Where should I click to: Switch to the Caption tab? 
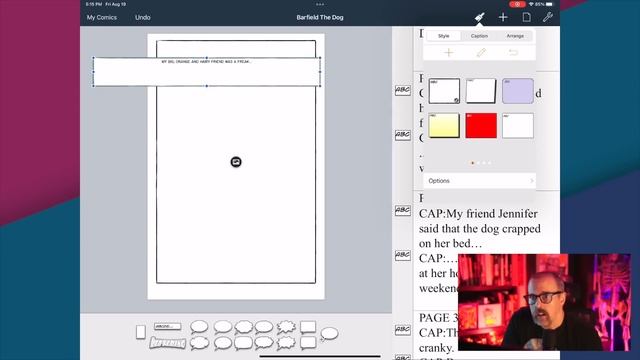[x=479, y=36]
